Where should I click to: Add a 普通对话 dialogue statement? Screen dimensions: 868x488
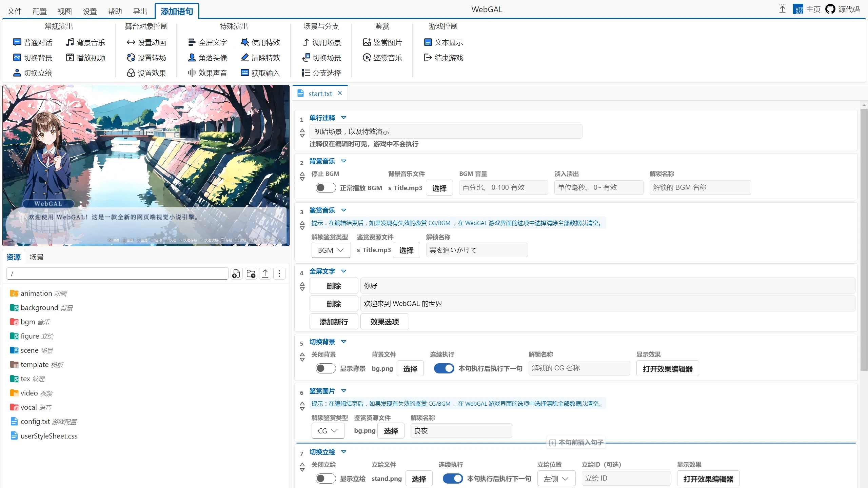[x=33, y=42]
